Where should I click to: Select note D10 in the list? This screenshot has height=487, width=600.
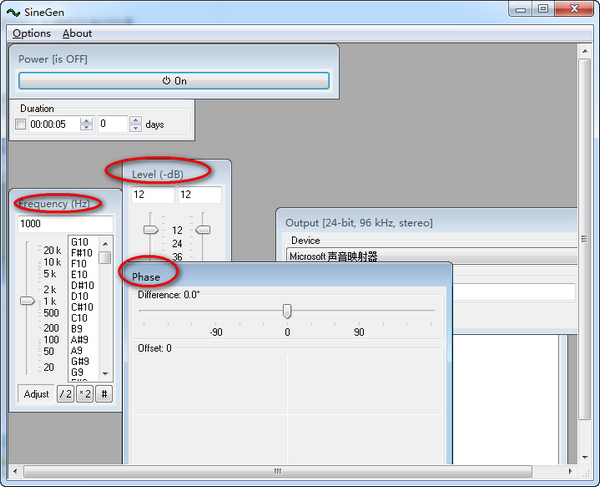point(80,296)
